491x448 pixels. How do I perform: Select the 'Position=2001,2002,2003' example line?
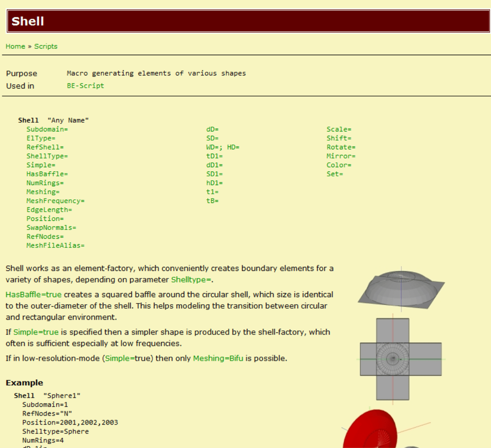click(x=70, y=423)
